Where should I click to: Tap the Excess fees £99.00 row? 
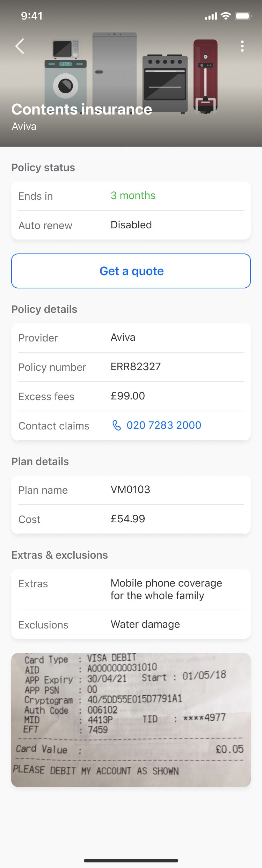(131, 396)
